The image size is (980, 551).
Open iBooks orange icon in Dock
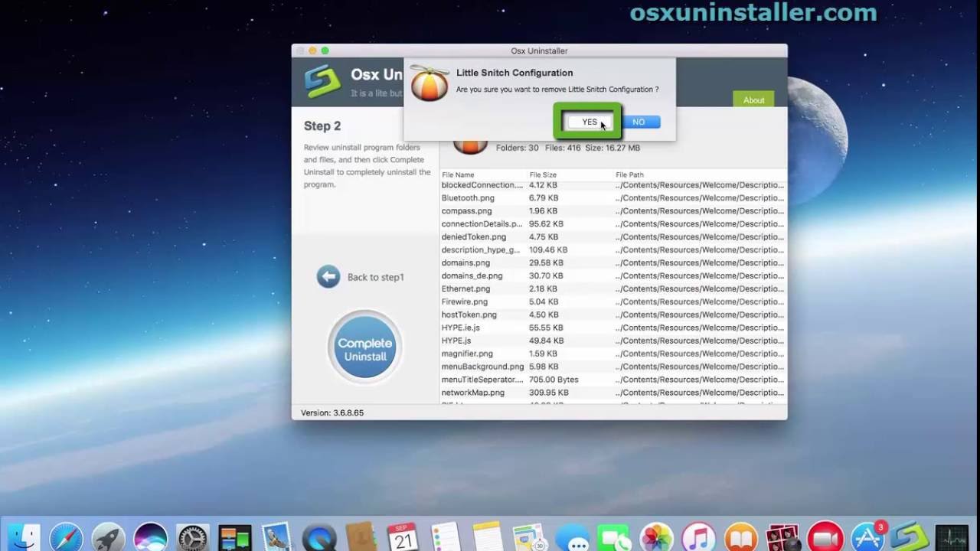tap(740, 537)
